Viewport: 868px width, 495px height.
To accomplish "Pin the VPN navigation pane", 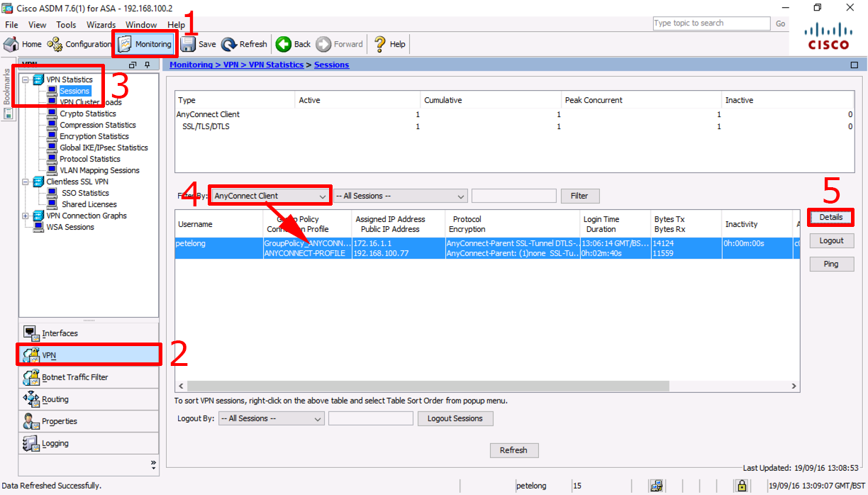I will point(147,65).
